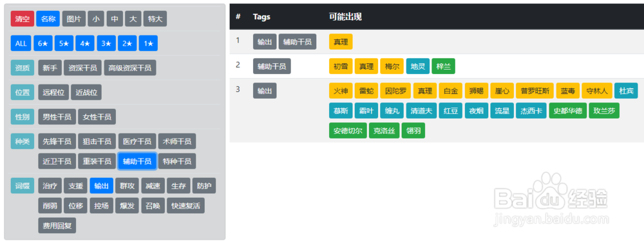The image size is (644, 241).
Task: Switch to 图片 image display mode
Action: 74,19
